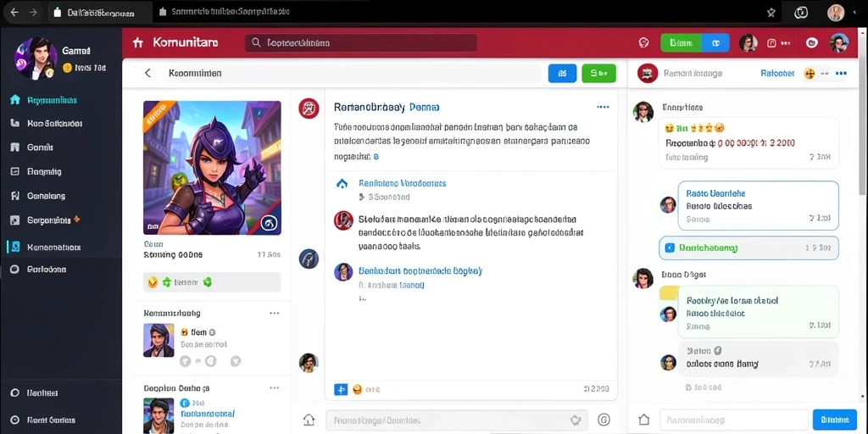
Task: Open the three-dot menu in the right chat header
Action: coord(841,73)
